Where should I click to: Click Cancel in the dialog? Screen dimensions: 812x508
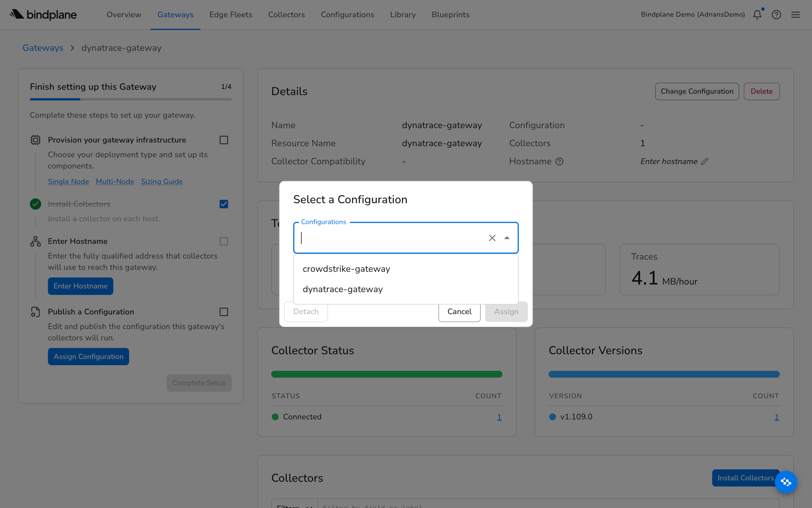coord(459,312)
